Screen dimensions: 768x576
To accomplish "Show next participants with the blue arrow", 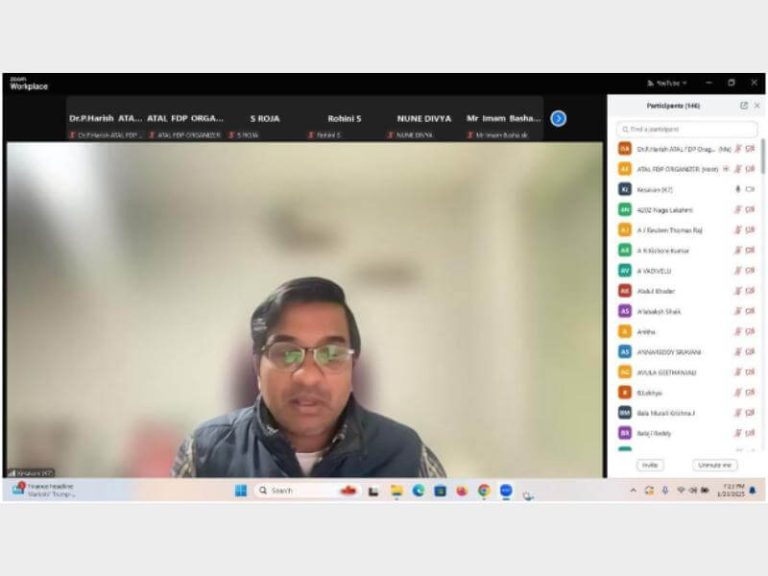I will [558, 118].
